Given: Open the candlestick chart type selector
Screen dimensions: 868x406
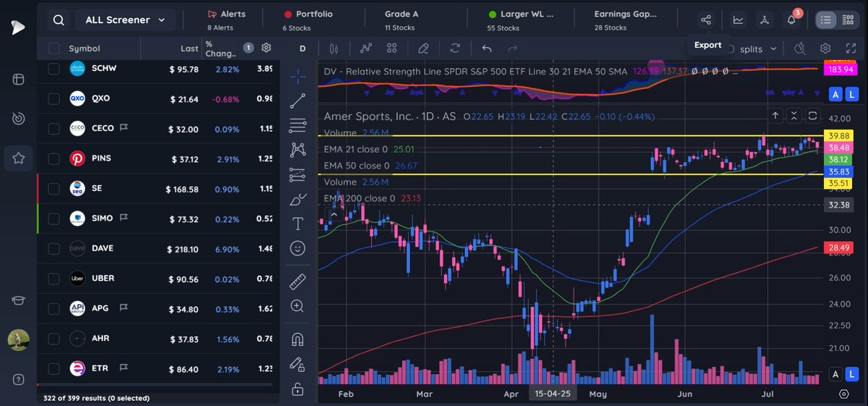Looking at the screenshot, I should pos(333,48).
